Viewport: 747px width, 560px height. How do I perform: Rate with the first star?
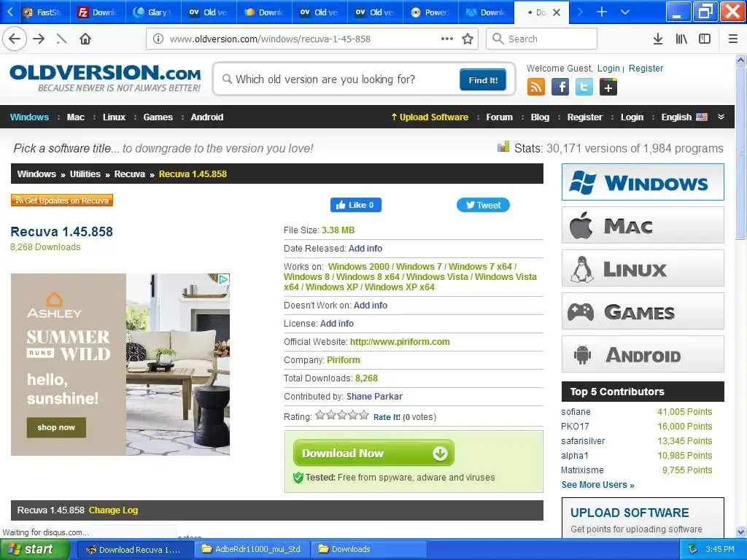pyautogui.click(x=320, y=415)
